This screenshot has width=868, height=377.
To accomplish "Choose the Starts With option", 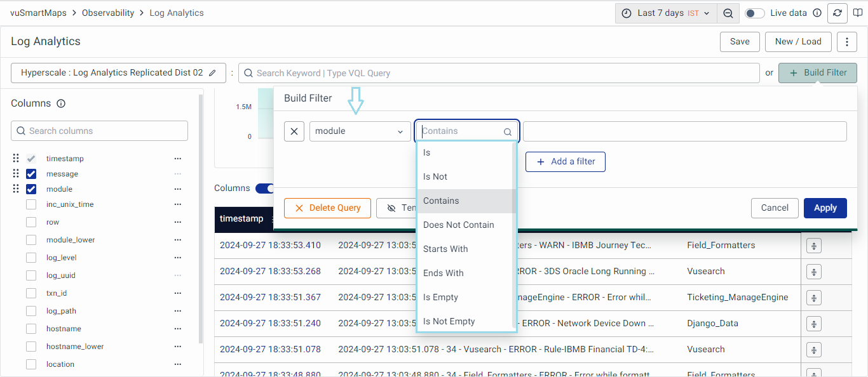I will click(445, 249).
